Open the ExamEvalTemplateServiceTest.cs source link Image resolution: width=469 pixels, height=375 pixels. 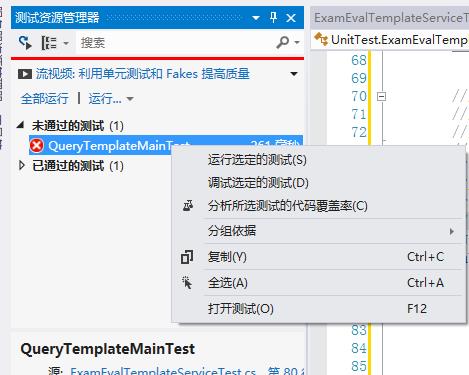click(x=163, y=371)
